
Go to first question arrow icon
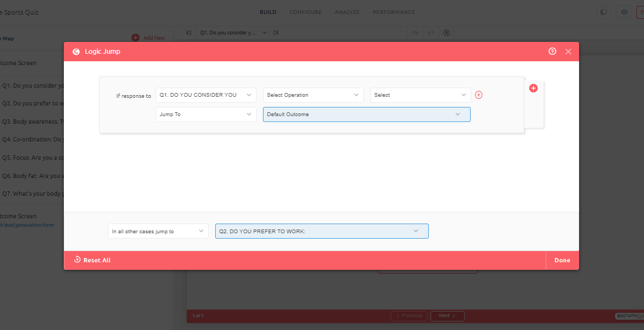tap(189, 33)
